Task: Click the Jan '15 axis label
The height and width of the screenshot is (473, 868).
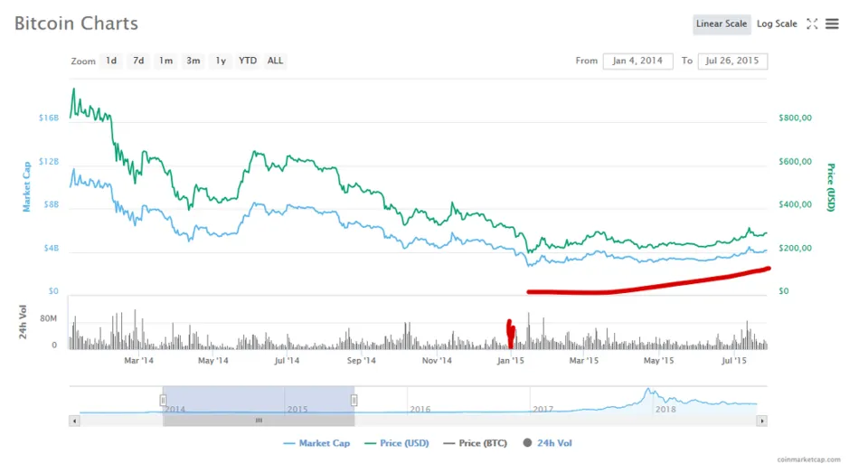Action: [510, 361]
